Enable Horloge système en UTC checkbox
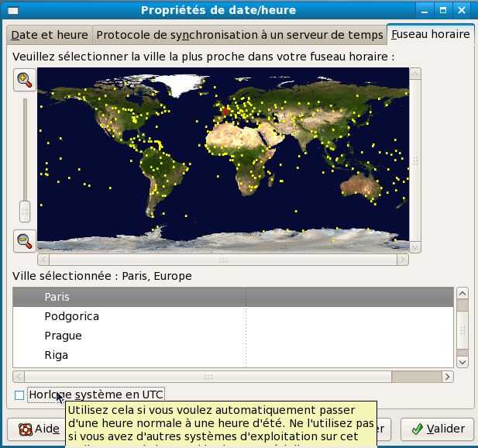 [19, 395]
